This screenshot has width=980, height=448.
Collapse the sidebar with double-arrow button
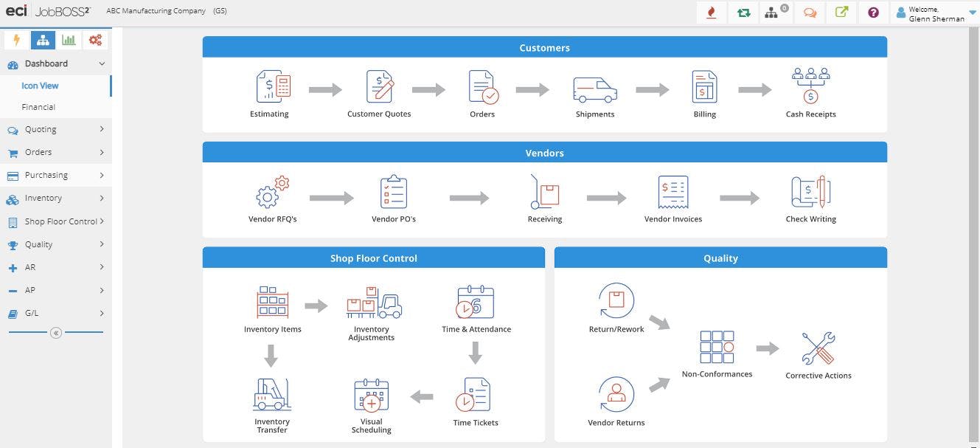pyautogui.click(x=55, y=333)
